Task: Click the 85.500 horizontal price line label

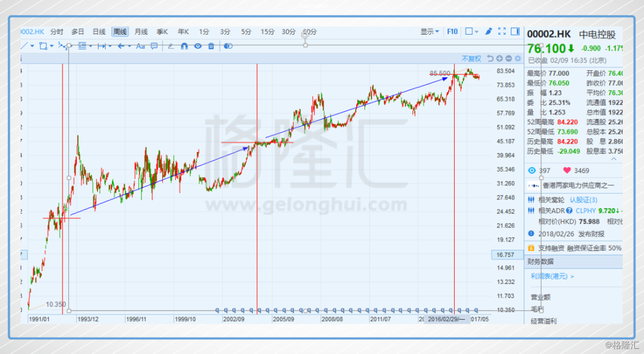Action: point(440,73)
